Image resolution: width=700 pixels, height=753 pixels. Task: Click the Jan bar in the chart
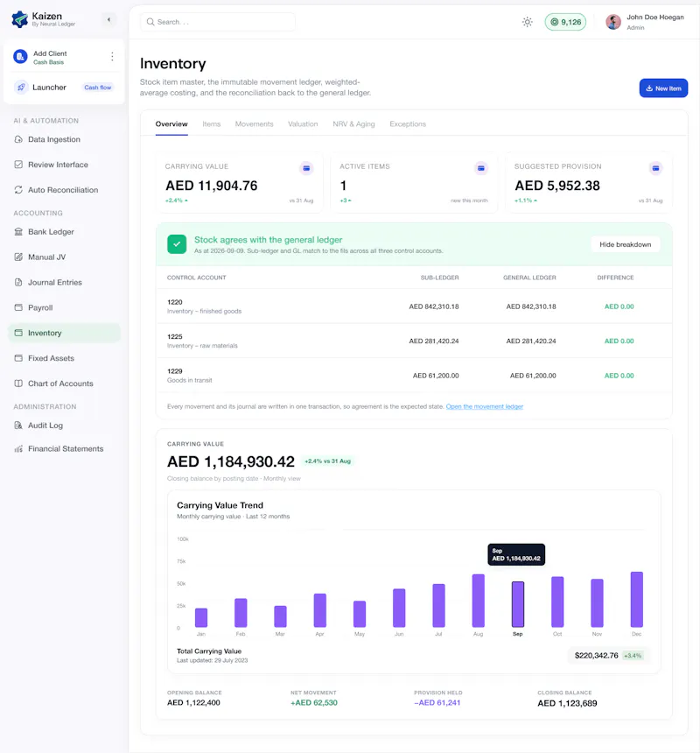point(201,617)
